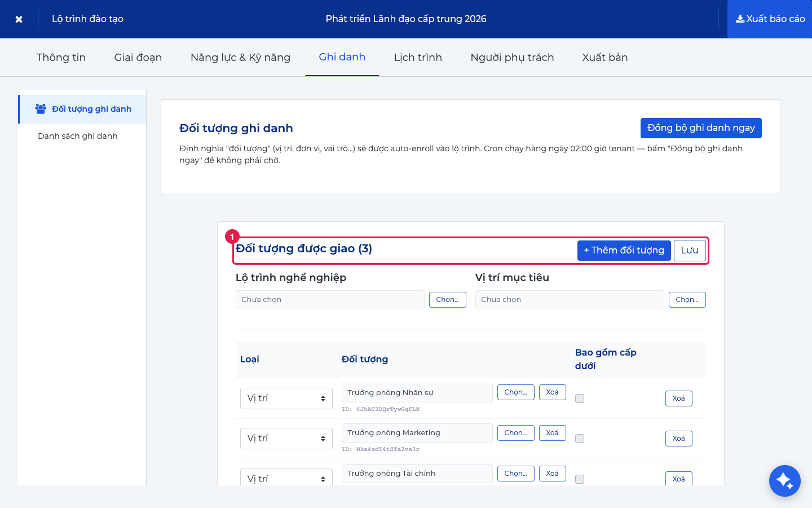Switch to the Thông tin tab
Image resolution: width=812 pixels, height=508 pixels.
(x=61, y=57)
